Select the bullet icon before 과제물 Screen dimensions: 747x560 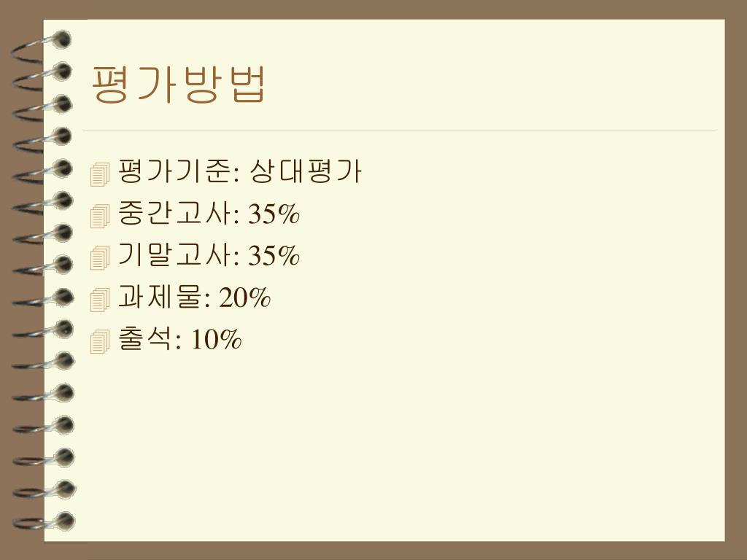click(99, 300)
